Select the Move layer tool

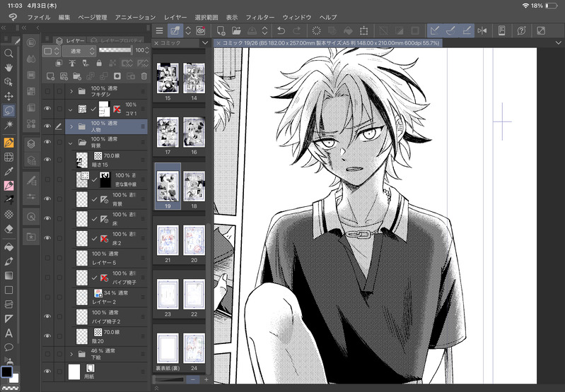[8, 96]
